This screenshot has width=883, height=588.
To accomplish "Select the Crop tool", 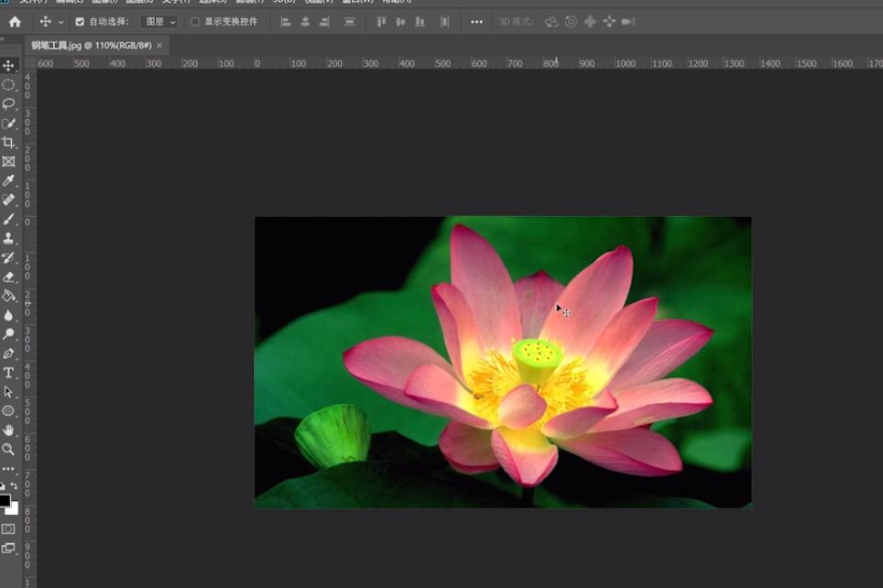I will pyautogui.click(x=8, y=142).
